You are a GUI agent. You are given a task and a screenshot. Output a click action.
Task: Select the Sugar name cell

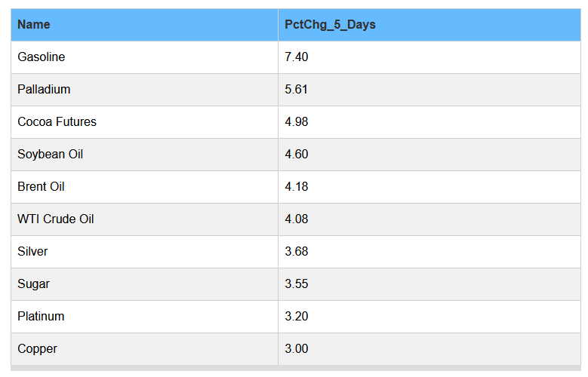33,284
